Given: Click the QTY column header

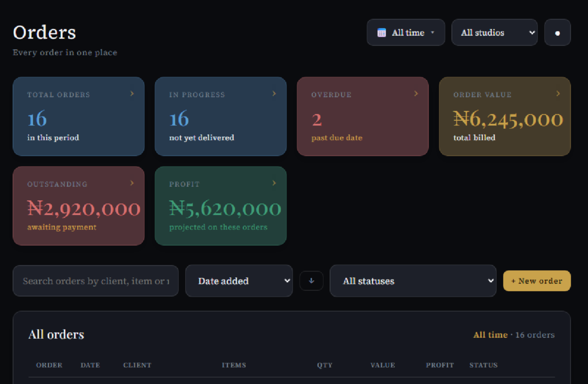Looking at the screenshot, I should 325,365.
